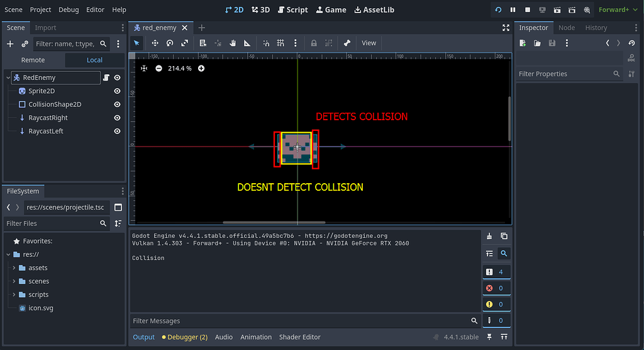This screenshot has height=350, width=644.
Task: Select the Sprite2D node
Action: 42,91
